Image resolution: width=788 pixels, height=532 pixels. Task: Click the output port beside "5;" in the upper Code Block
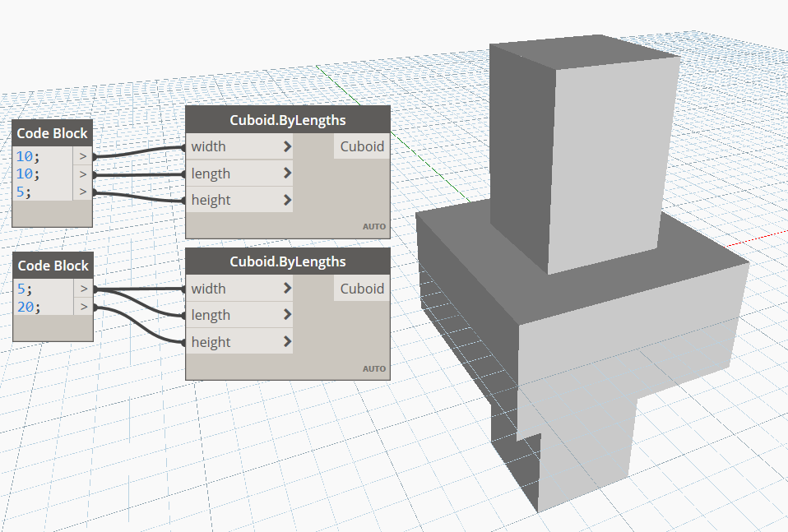pos(83,192)
